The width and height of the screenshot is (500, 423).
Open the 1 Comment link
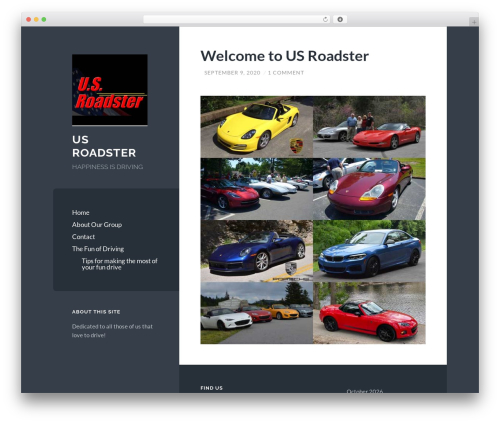tap(286, 73)
